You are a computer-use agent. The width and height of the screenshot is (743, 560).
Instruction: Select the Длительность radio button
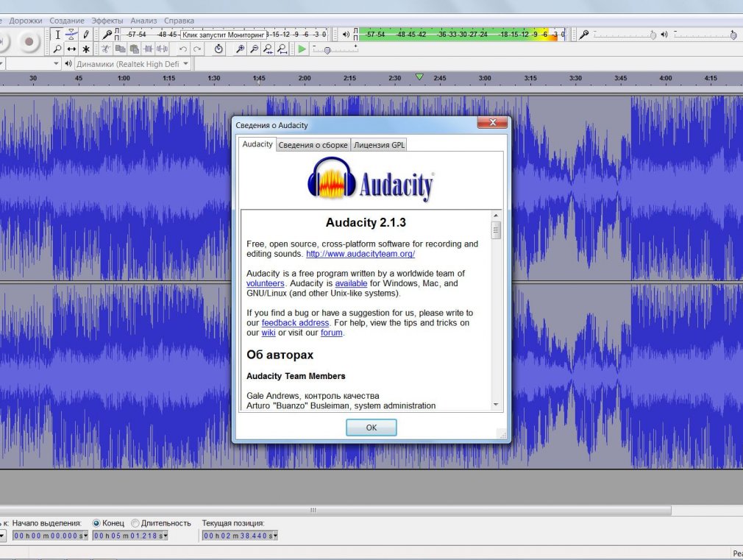click(135, 523)
